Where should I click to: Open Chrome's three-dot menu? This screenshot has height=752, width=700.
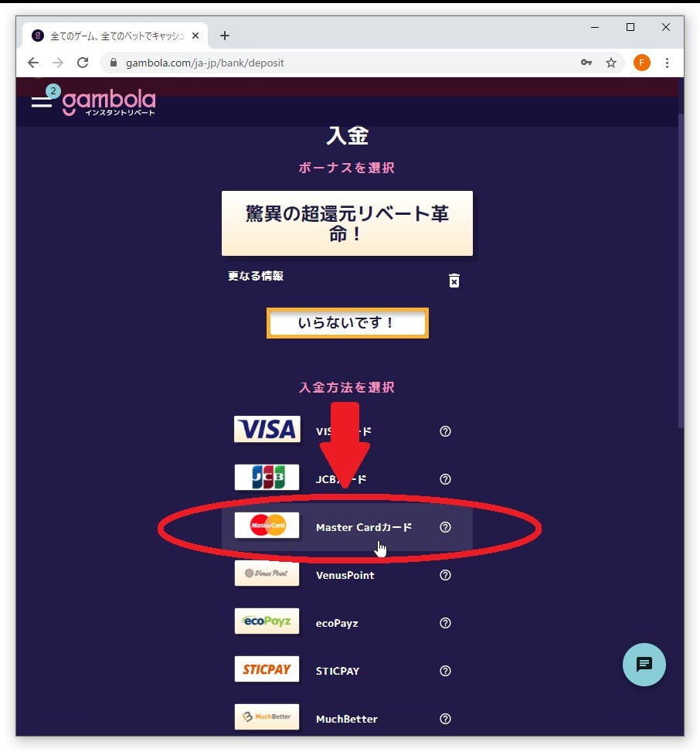[x=667, y=63]
